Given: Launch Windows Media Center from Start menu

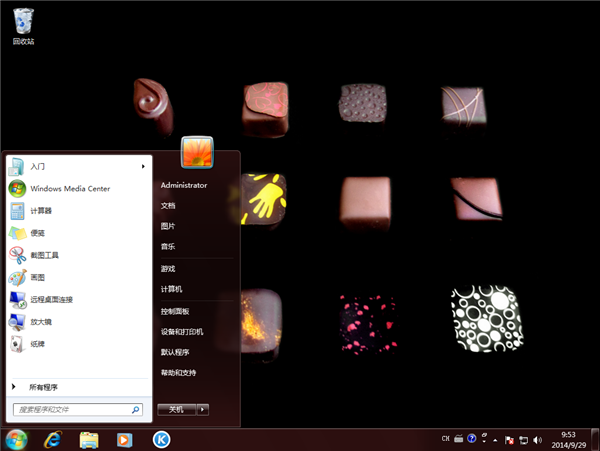Looking at the screenshot, I should (69, 188).
